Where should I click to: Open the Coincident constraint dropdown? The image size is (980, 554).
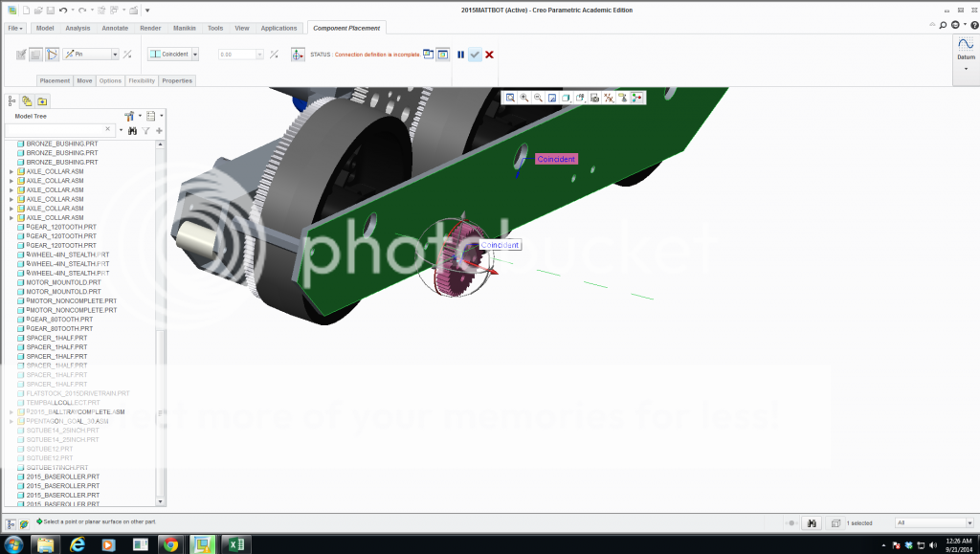tap(194, 55)
